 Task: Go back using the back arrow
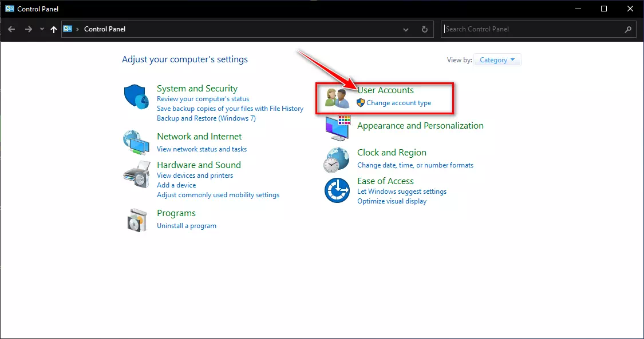click(11, 29)
